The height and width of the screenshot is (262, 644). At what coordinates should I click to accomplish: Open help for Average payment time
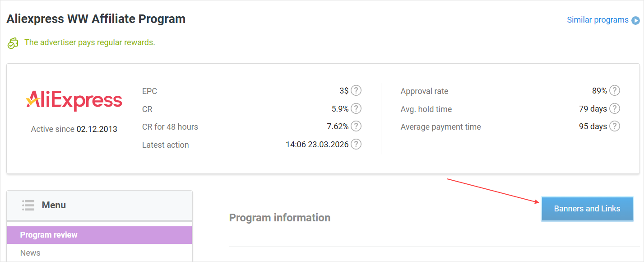coord(614,126)
